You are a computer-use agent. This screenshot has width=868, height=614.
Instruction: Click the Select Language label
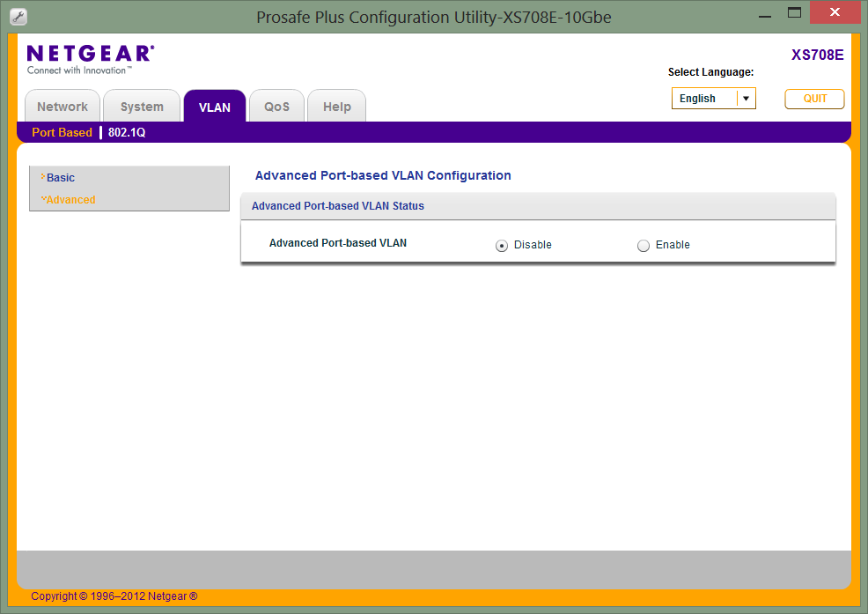click(710, 72)
